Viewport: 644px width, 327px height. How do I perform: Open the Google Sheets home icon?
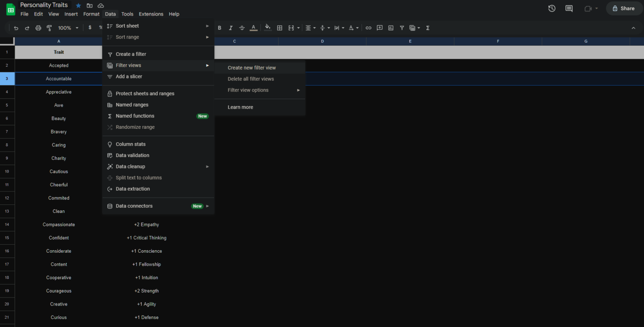[x=11, y=9]
